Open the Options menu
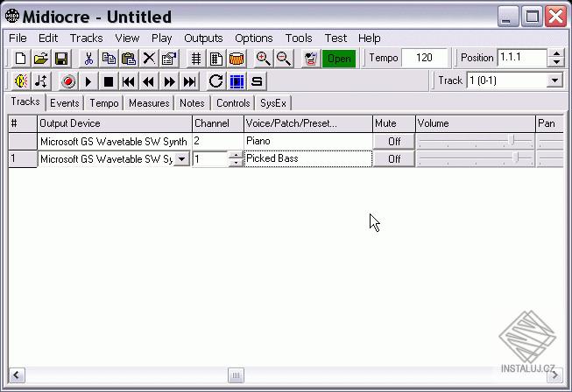572x392 pixels. (253, 38)
